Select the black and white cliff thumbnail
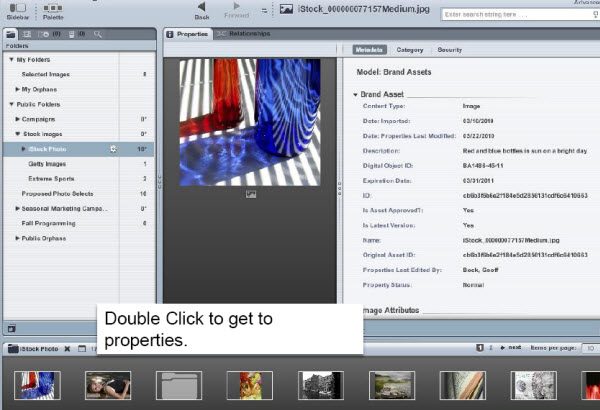Screen dimensions: 600x410 [x=321, y=385]
